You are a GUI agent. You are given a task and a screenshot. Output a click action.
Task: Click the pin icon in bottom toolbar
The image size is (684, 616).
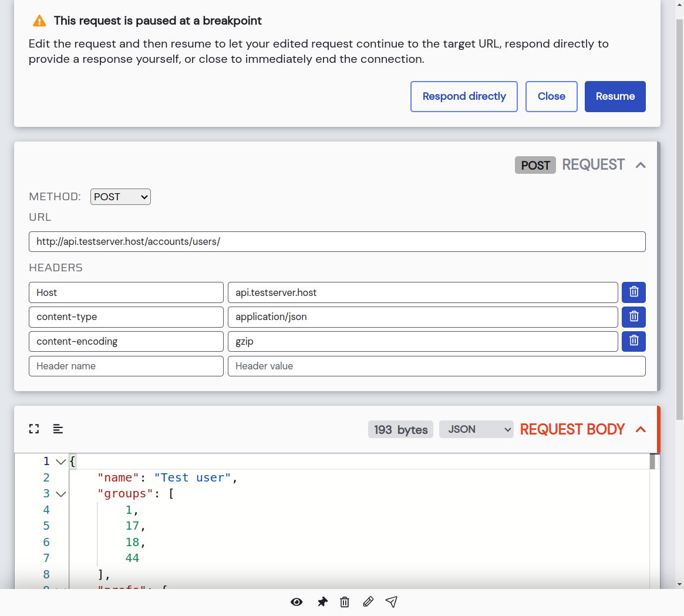(322, 602)
